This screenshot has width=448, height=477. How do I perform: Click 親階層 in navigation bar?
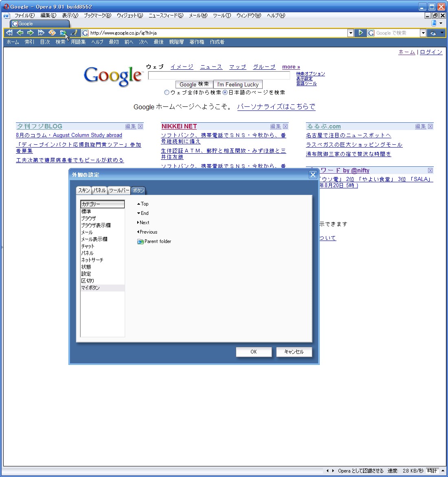(177, 42)
